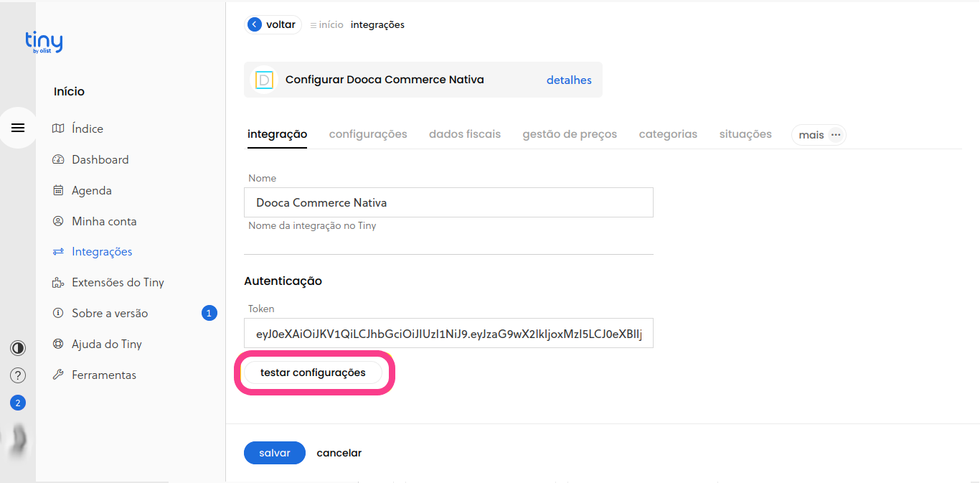
Task: Focus the Nome input field
Action: pos(448,202)
